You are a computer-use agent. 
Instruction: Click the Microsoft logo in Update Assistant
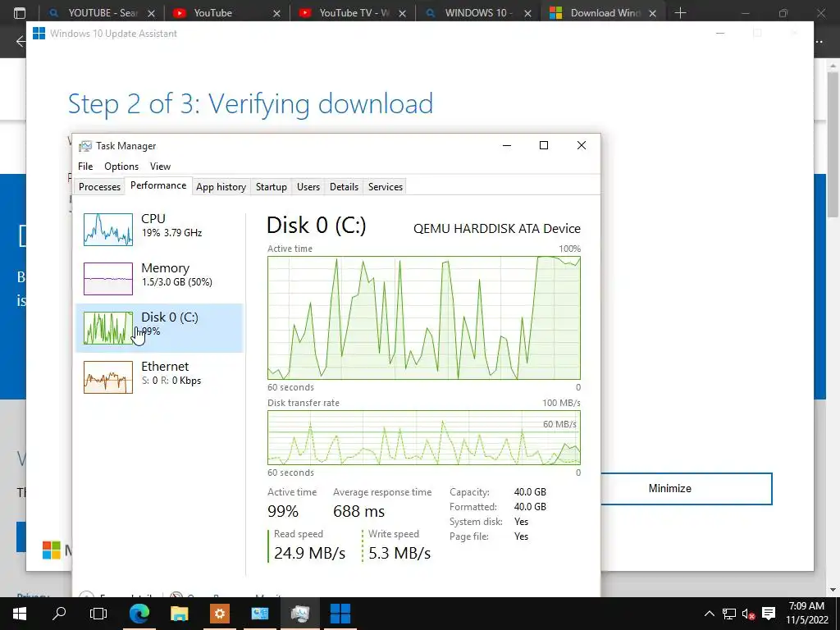(x=52, y=550)
